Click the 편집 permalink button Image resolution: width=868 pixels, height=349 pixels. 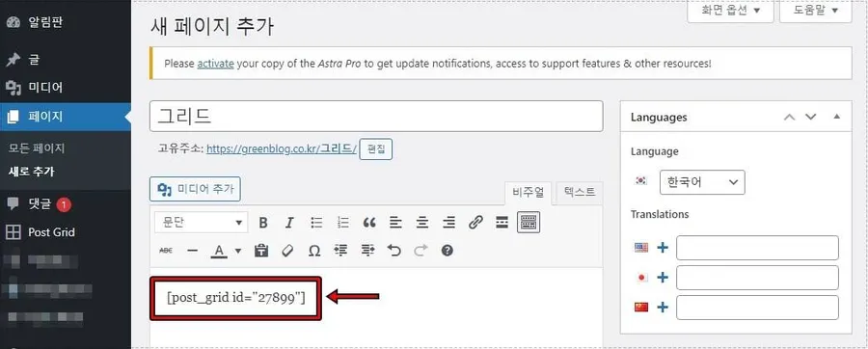[x=376, y=149]
